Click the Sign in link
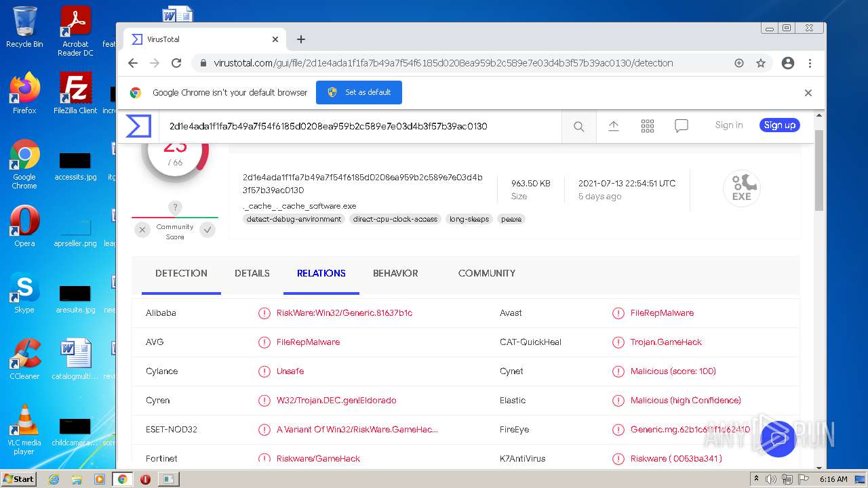Viewport: 868px width, 488px height. [x=729, y=125]
